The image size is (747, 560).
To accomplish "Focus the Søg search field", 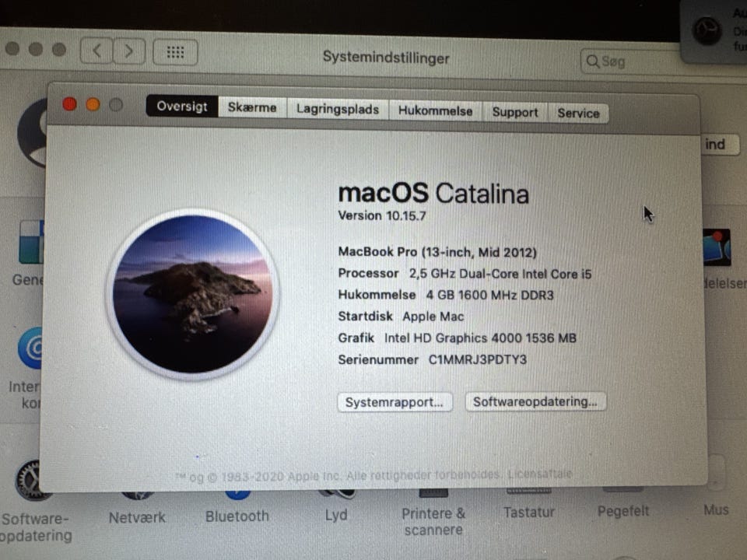I will coord(631,61).
